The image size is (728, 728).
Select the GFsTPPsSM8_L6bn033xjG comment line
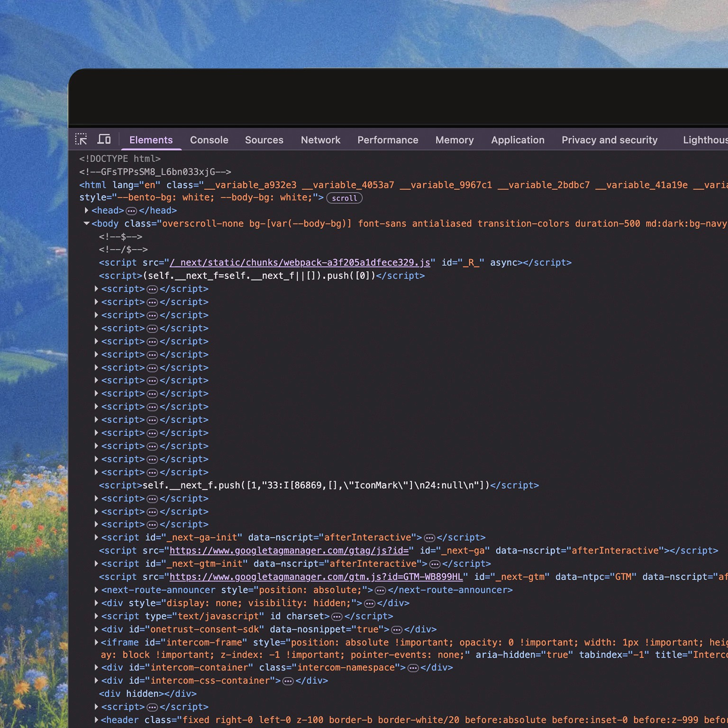click(x=155, y=172)
